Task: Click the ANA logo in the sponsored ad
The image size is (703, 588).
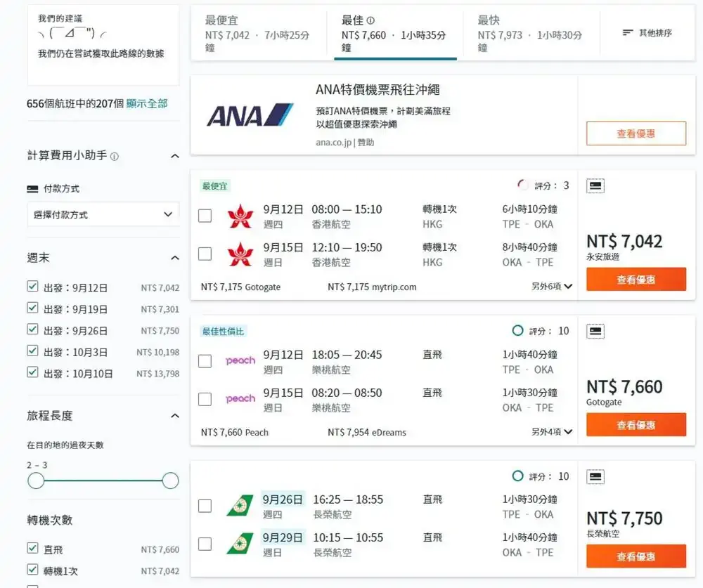Action: click(x=250, y=115)
